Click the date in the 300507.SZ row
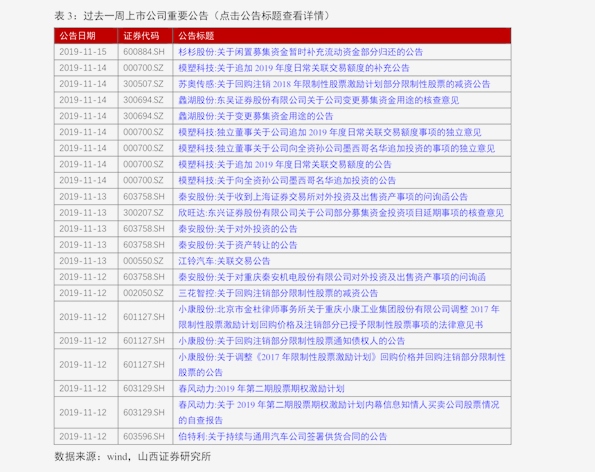 [83, 84]
